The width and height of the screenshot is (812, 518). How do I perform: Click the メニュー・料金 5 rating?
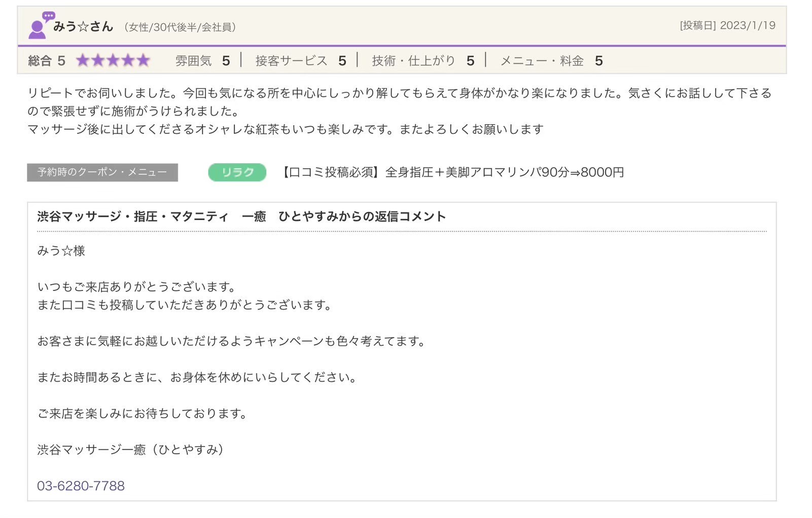click(x=552, y=61)
